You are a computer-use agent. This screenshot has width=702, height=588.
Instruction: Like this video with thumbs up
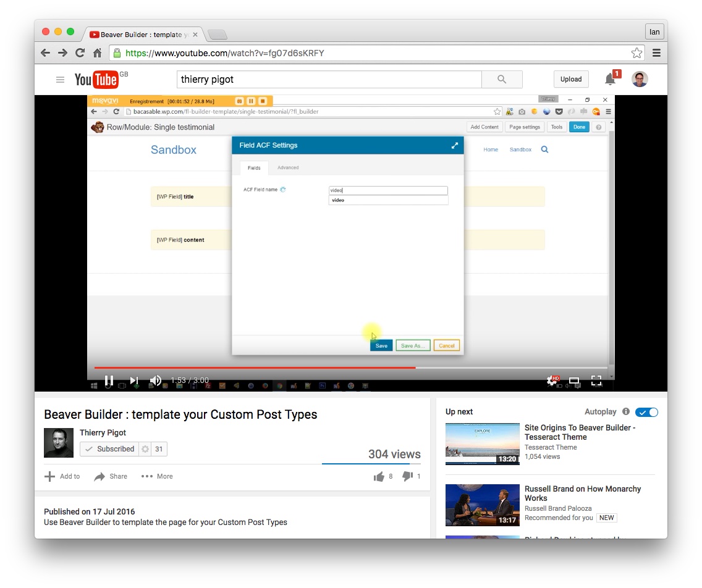pos(379,477)
